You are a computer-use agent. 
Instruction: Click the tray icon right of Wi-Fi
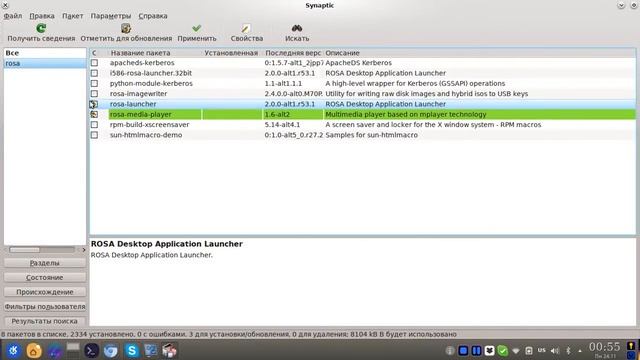click(529, 351)
